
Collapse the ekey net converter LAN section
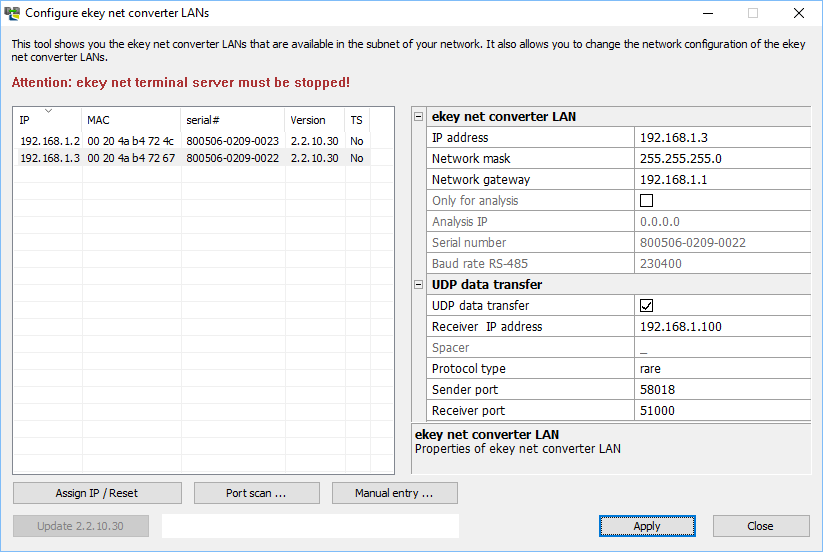pos(419,117)
